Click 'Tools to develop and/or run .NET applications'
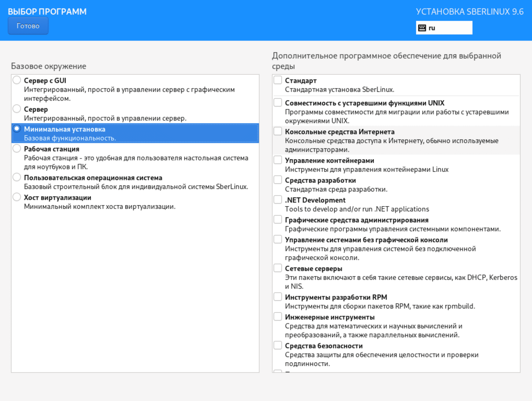Screen dimensions: 532x401 [x=357, y=209]
